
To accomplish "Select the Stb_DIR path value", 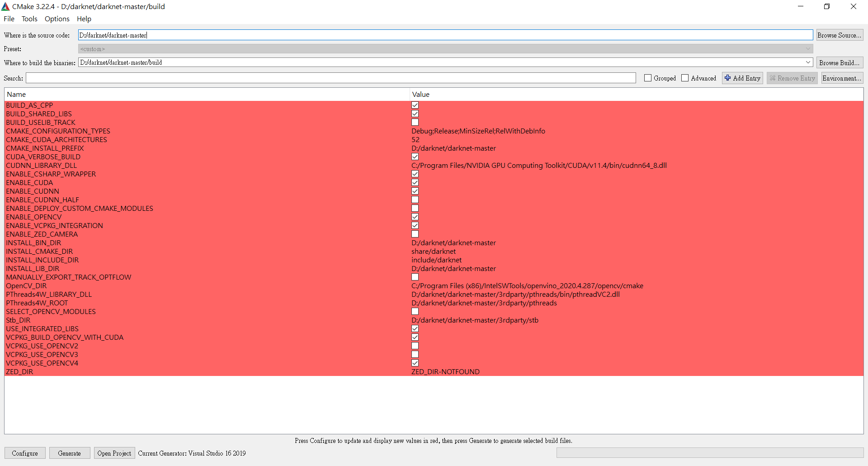I will (475, 320).
